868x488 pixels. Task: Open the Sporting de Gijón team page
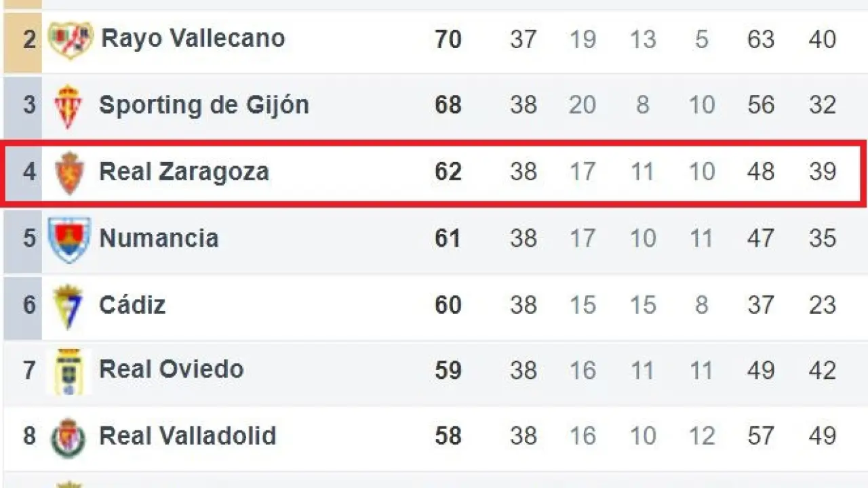(x=203, y=105)
